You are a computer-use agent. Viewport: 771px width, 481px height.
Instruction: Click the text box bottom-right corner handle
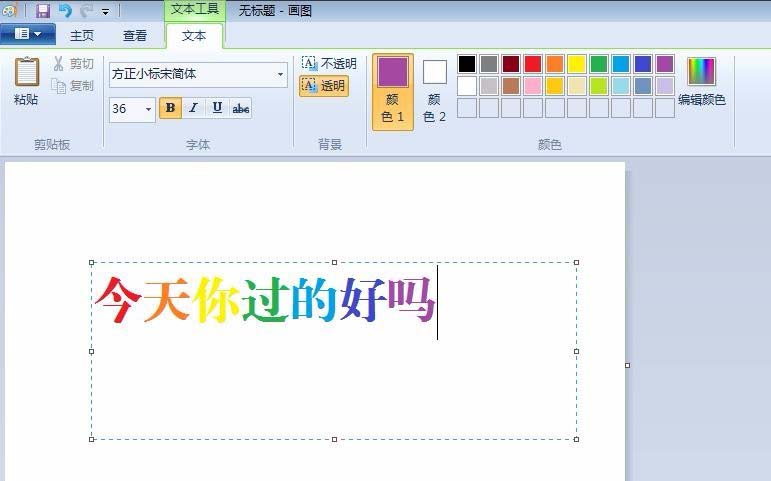576,439
